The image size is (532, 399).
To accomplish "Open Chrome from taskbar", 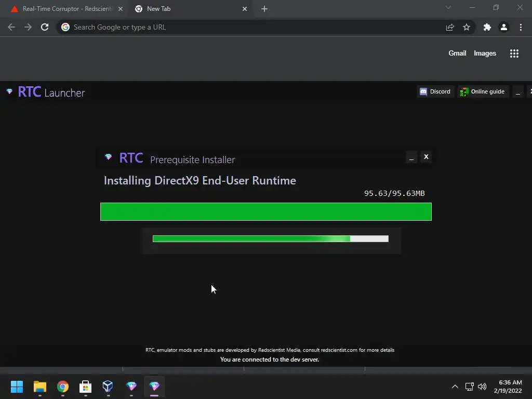I will (63, 387).
